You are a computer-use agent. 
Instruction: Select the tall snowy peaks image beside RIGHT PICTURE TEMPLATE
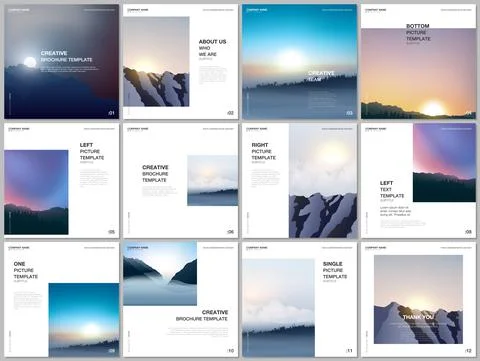[x=323, y=181]
